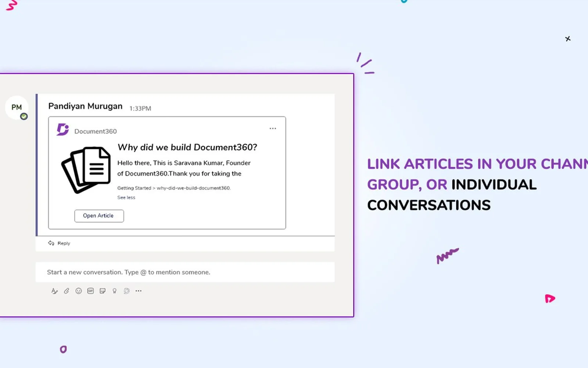588x368 pixels.
Task: Click the Hello there article excerpt text
Action: [x=184, y=168]
